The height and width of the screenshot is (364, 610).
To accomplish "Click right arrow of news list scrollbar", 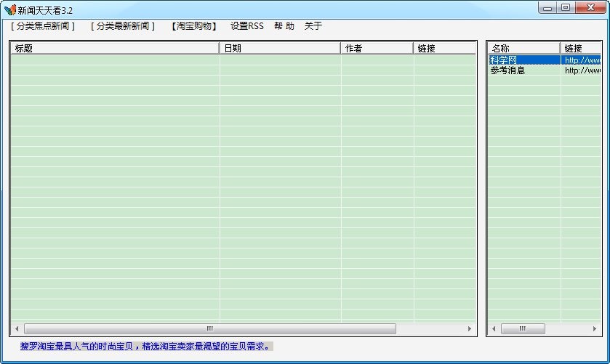I will pyautogui.click(x=470, y=328).
